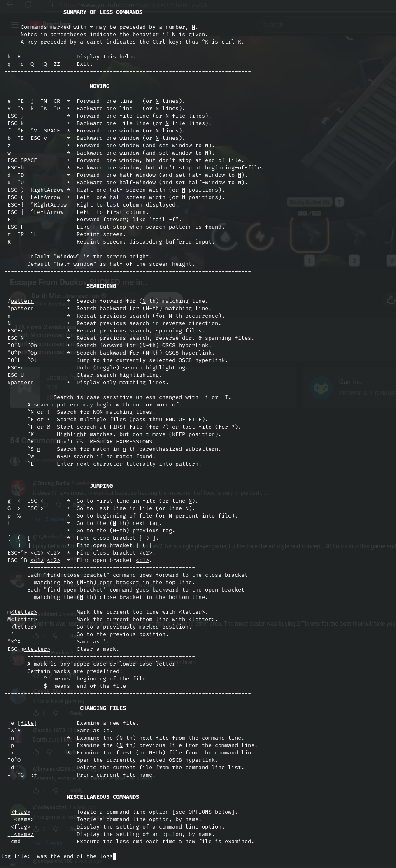
Task: Click the '?pattern' search command
Action: pyautogui.click(x=21, y=308)
